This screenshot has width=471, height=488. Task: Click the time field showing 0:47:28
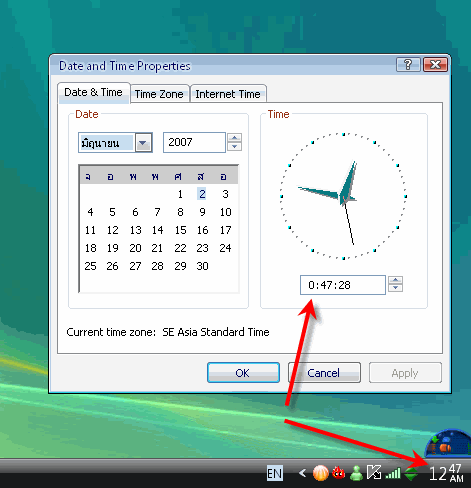pyautogui.click(x=343, y=285)
